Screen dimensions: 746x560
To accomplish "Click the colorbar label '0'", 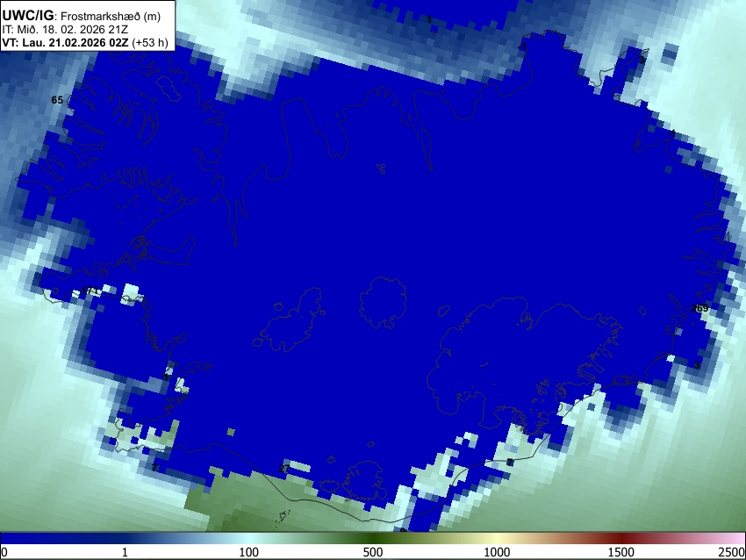I will (x=4, y=552).
